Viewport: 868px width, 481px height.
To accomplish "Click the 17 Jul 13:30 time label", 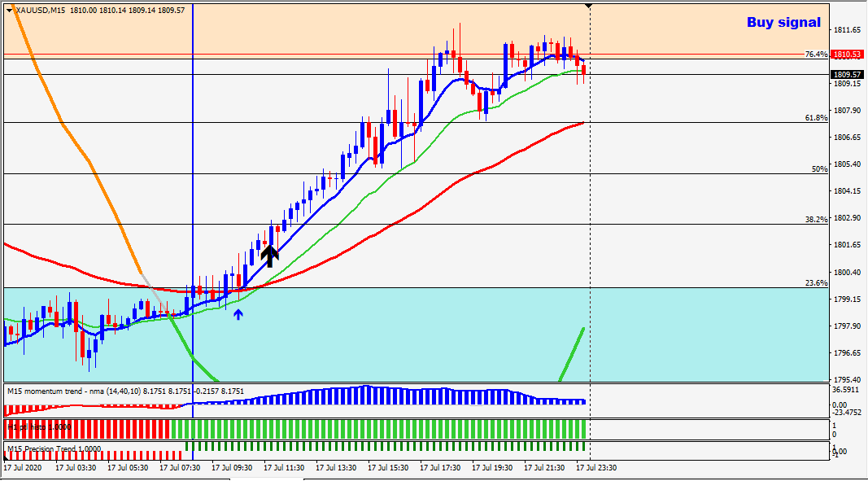I will [x=336, y=468].
